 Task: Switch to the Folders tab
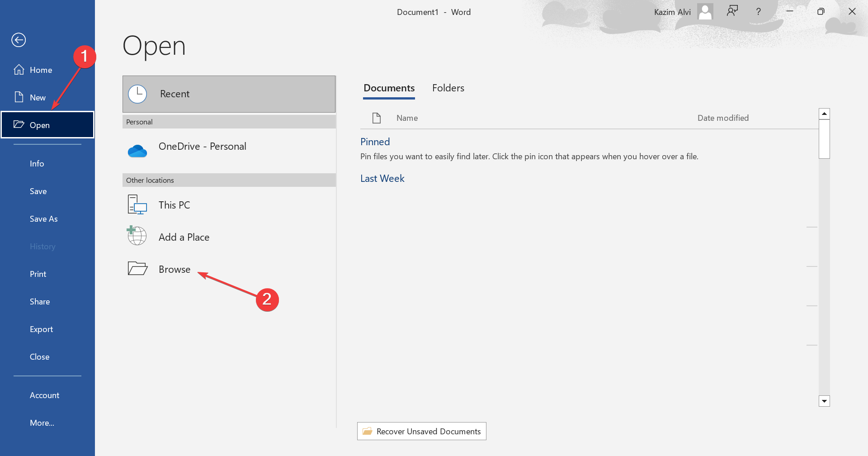click(x=448, y=88)
